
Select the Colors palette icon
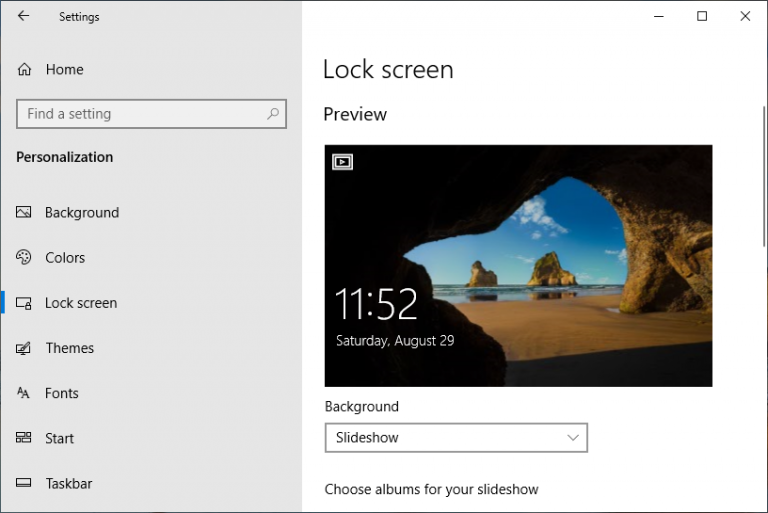point(24,257)
